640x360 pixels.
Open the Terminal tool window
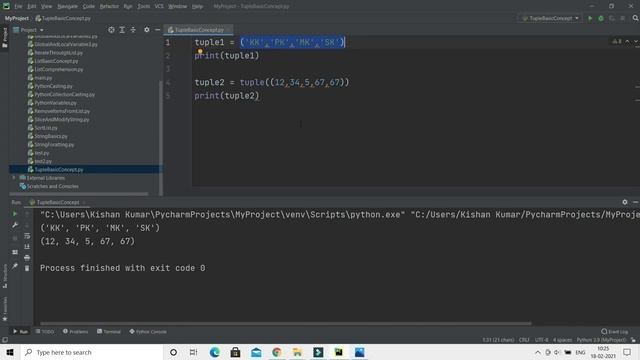pyautogui.click(x=109, y=331)
